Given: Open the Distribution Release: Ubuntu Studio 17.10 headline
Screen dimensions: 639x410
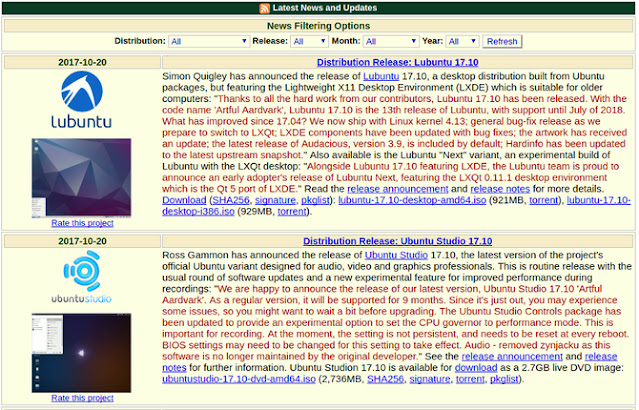Looking at the screenshot, I should [x=397, y=241].
